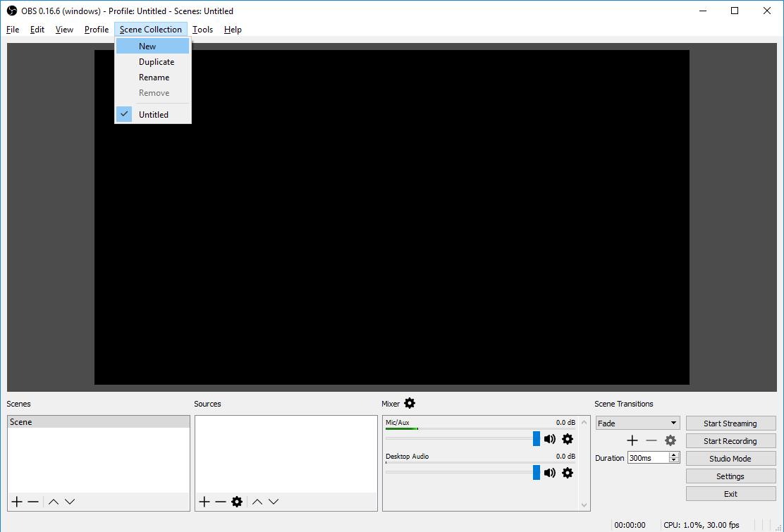This screenshot has height=532, width=784.
Task: Mute the Desktop Audio speaker icon
Action: click(550, 473)
